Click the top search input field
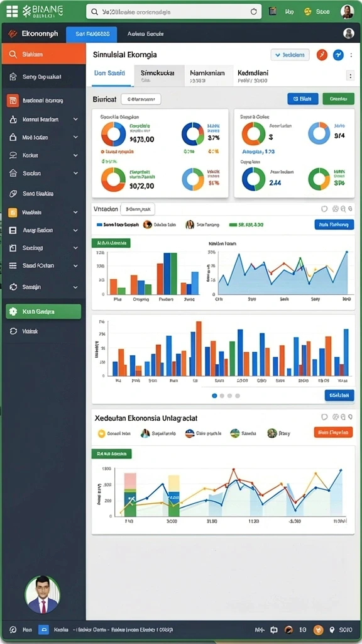This screenshot has height=644, width=362. 173,12
